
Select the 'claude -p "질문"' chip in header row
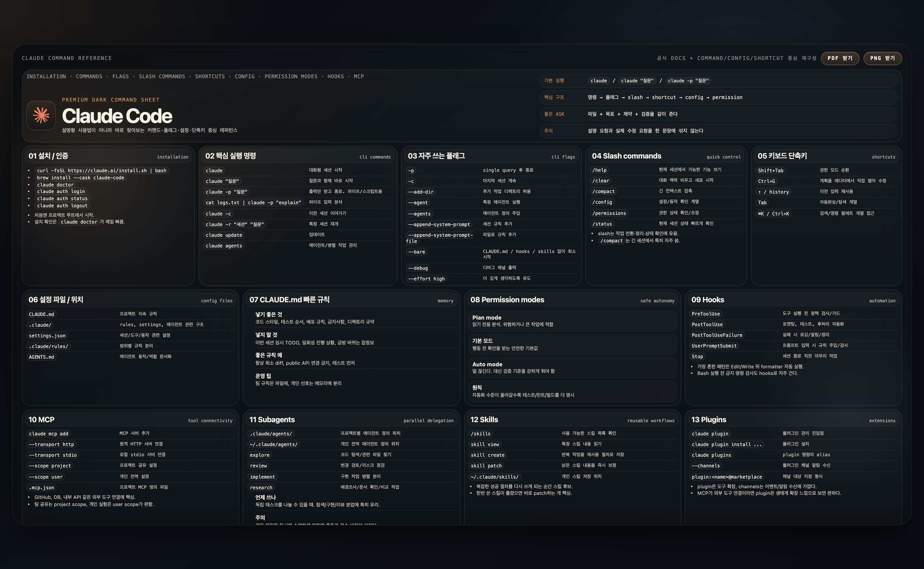[688, 81]
